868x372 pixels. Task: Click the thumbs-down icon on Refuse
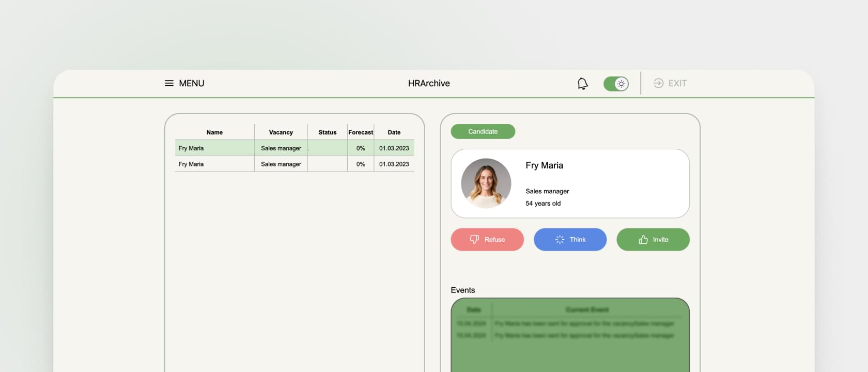point(474,240)
